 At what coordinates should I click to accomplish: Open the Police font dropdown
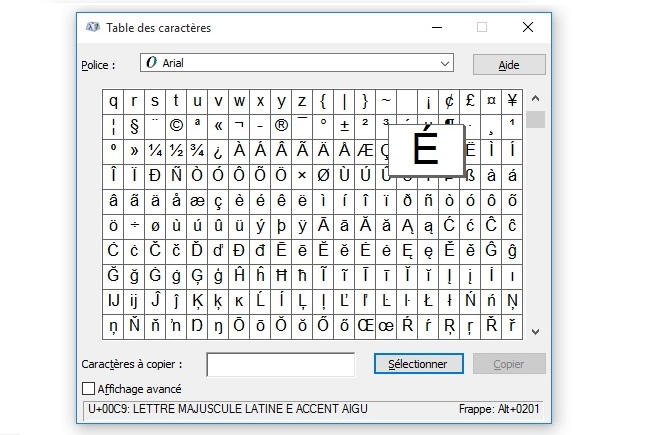click(x=446, y=63)
